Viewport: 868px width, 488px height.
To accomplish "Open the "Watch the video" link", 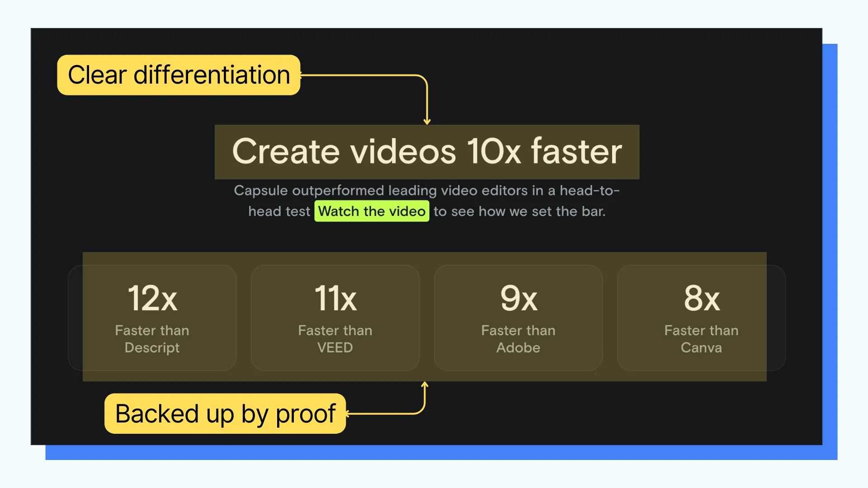I will click(x=372, y=211).
